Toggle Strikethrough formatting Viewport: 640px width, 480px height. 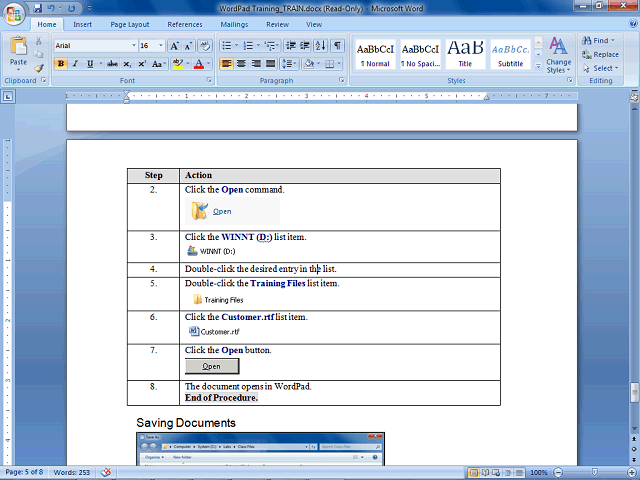112,64
